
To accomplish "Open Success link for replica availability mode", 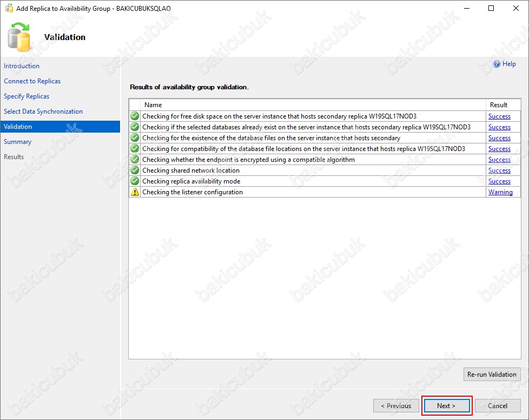I will pyautogui.click(x=499, y=181).
